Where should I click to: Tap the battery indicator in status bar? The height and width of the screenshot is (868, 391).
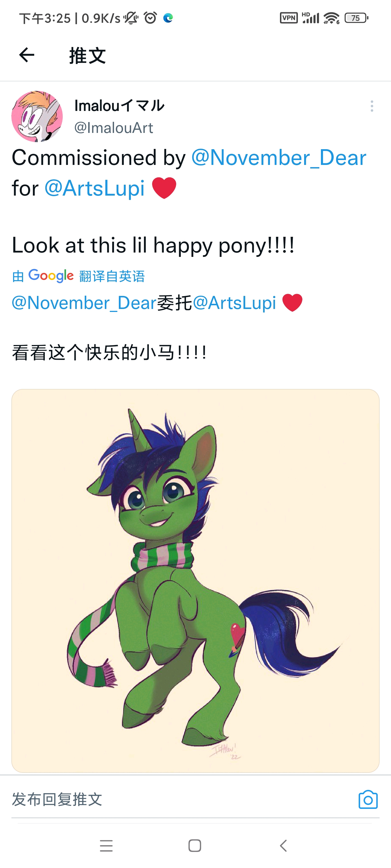pyautogui.click(x=356, y=18)
